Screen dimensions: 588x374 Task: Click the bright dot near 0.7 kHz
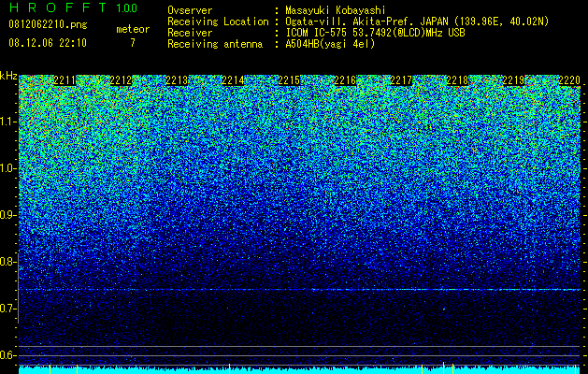tap(444, 309)
